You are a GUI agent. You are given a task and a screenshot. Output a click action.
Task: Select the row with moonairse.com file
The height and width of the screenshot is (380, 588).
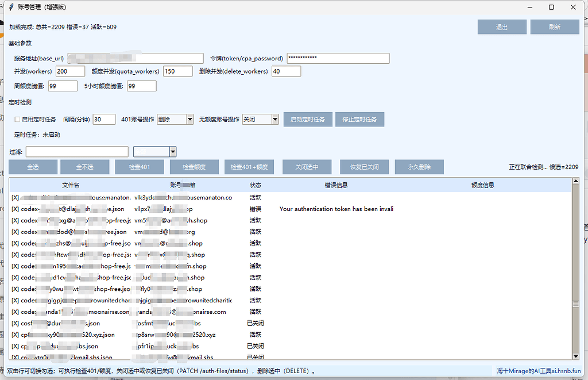pos(290,312)
